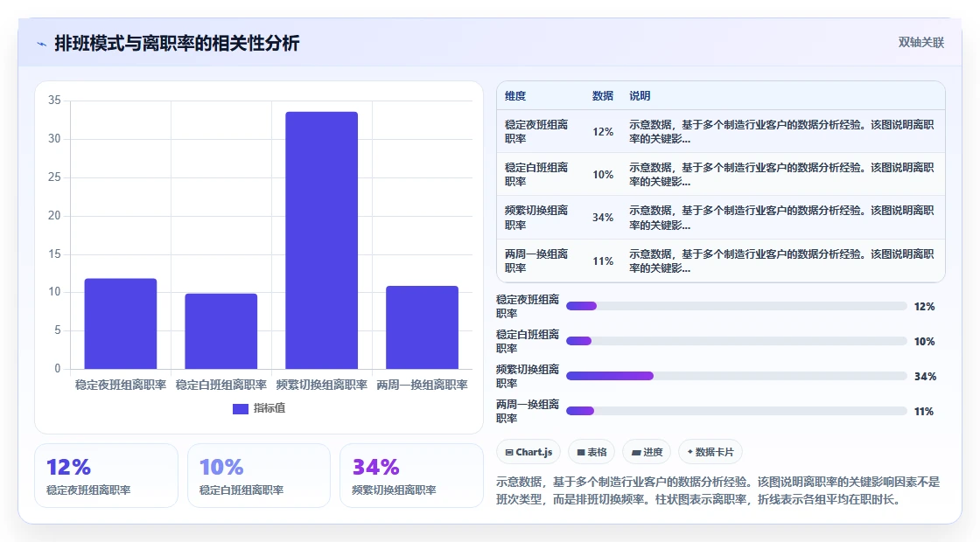Open the 34% 频繁切换组离职率 data card

point(411,476)
